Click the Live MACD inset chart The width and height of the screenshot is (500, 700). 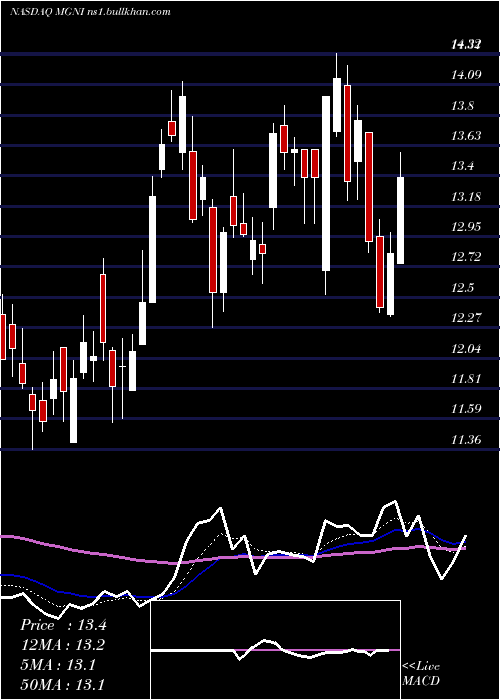[x=275, y=650]
